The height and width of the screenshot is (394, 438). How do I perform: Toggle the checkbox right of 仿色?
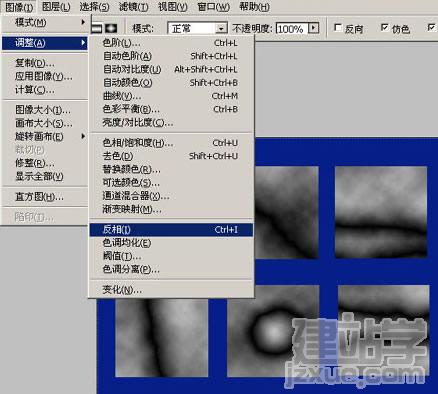(x=431, y=28)
